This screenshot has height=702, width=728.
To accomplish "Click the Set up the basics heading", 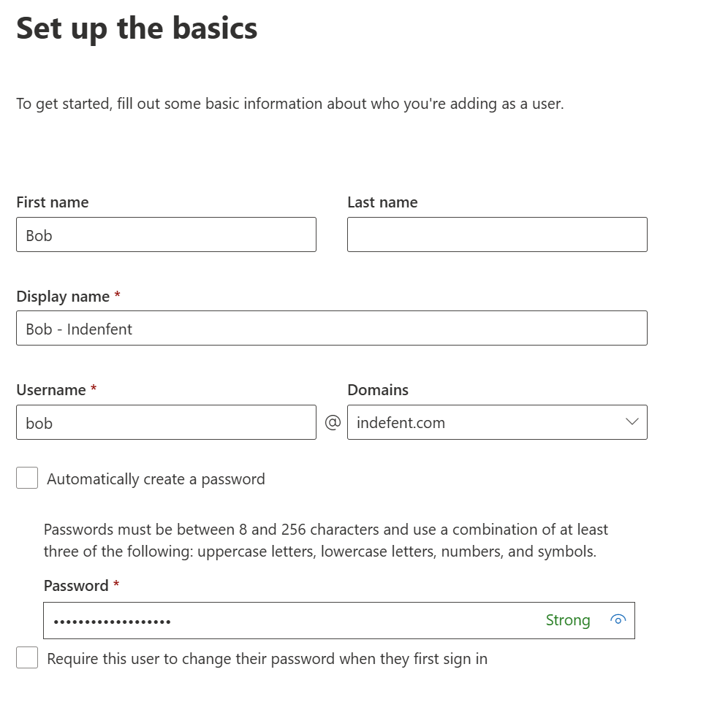I will (x=137, y=28).
